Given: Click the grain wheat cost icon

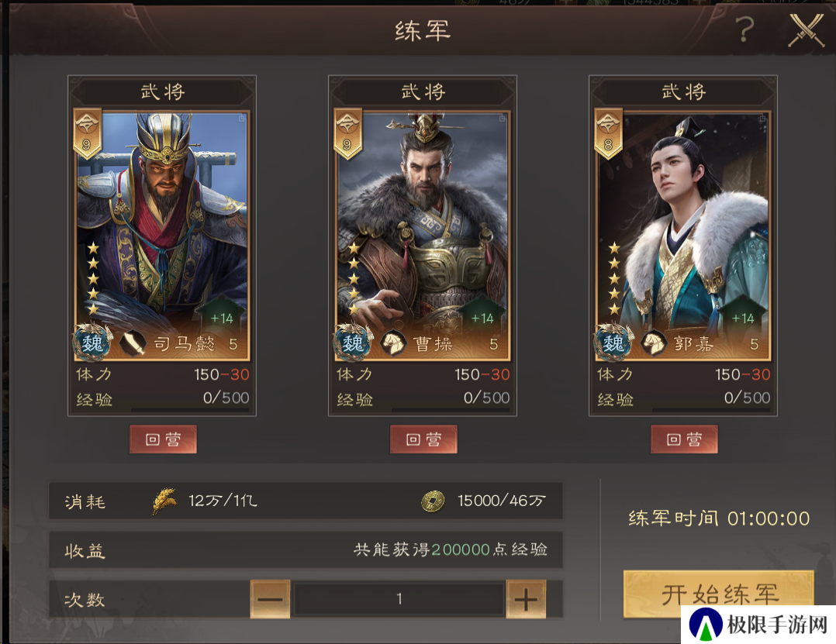Looking at the screenshot, I should [164, 500].
